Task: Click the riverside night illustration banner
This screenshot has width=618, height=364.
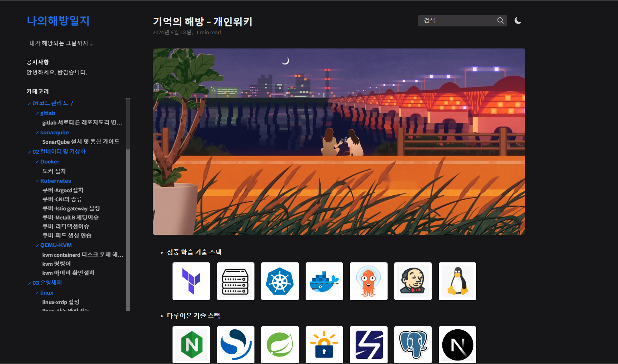Action: click(339, 141)
